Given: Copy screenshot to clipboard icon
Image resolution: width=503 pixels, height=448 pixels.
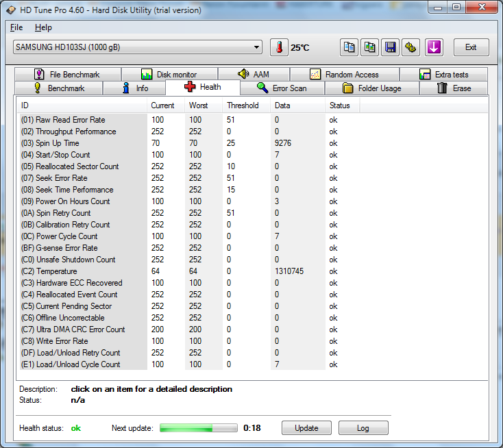Looking at the screenshot, I should [x=369, y=47].
